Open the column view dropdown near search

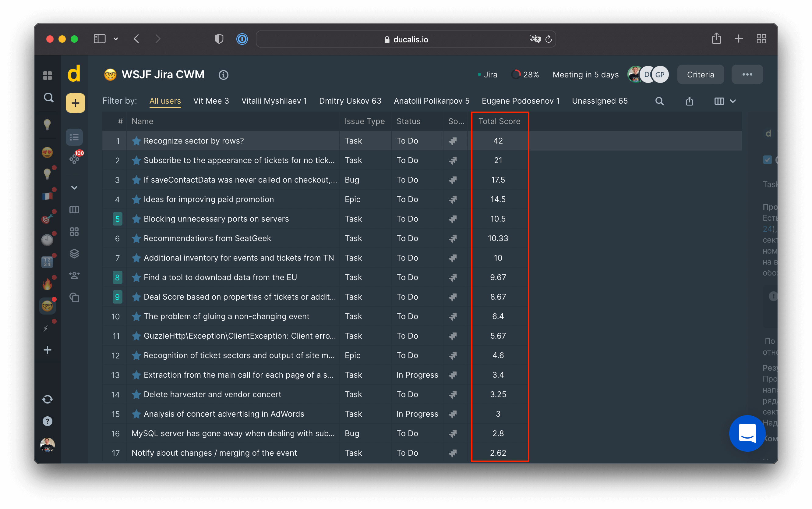tap(725, 101)
